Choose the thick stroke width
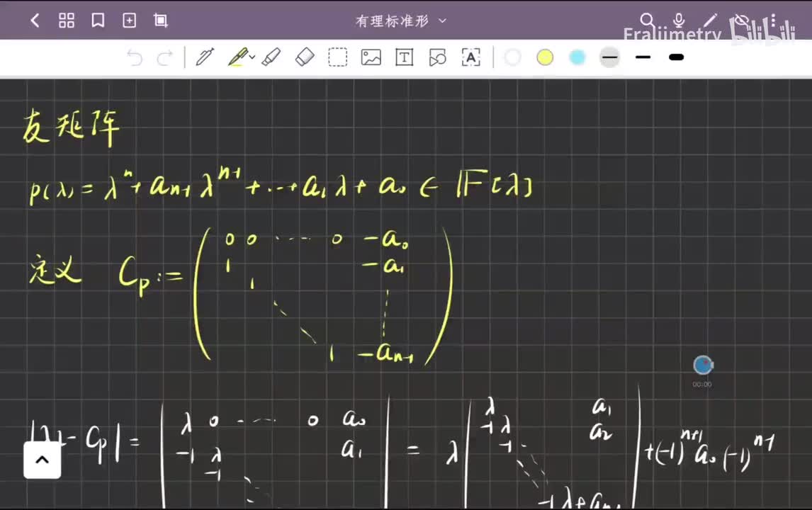 point(677,57)
